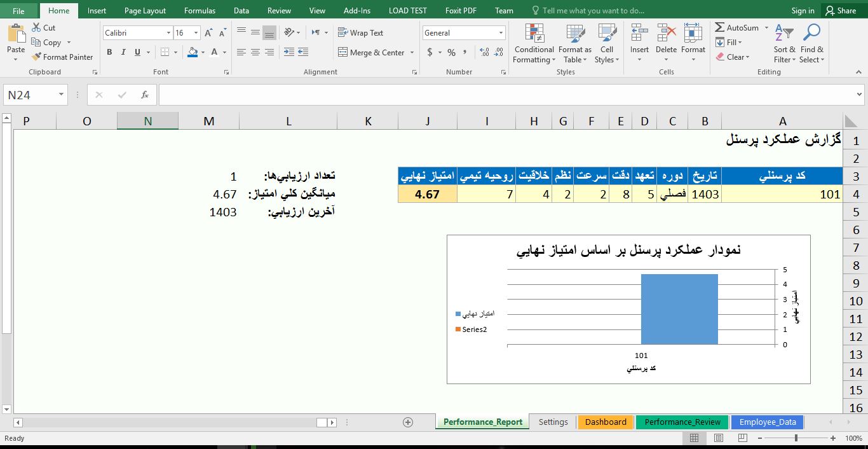Click the Sign in link
This screenshot has height=449, width=868.
(803, 10)
